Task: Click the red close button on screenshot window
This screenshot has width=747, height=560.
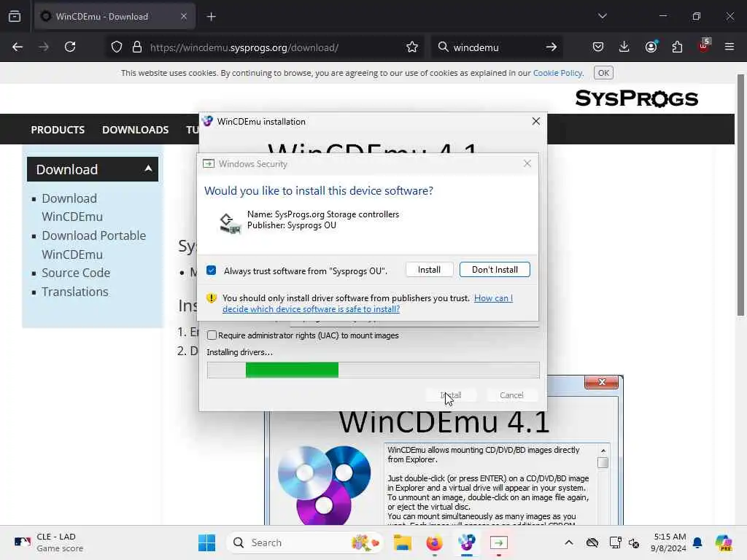Action: [601, 382]
